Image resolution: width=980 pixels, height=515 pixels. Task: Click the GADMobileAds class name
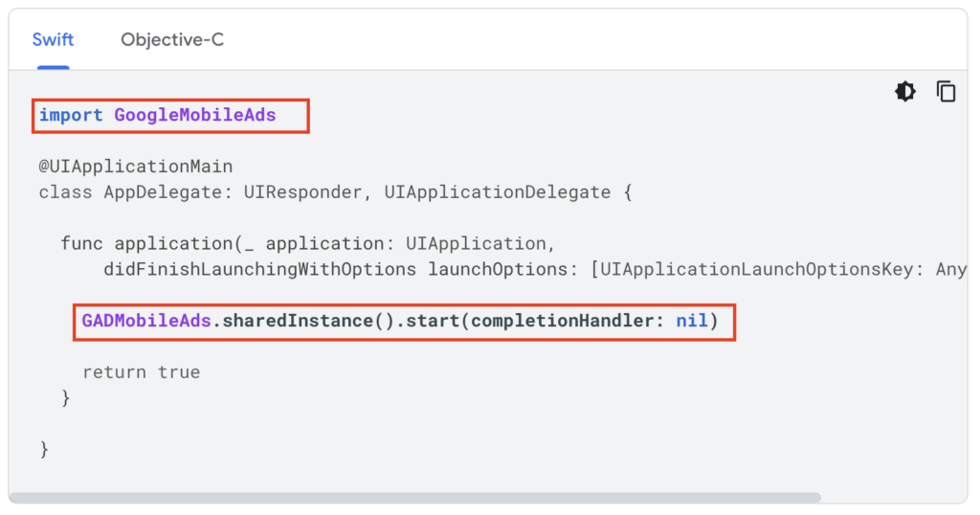(146, 321)
